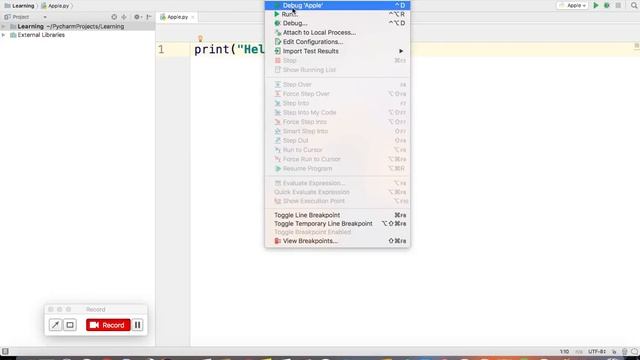
Task: Click the inspector hector icon in status bar
Action: click(x=624, y=351)
